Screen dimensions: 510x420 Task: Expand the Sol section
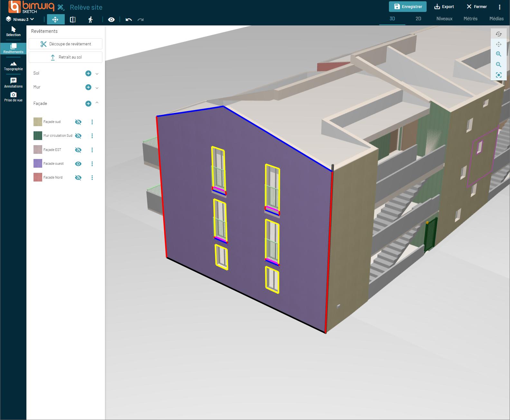[97, 74]
